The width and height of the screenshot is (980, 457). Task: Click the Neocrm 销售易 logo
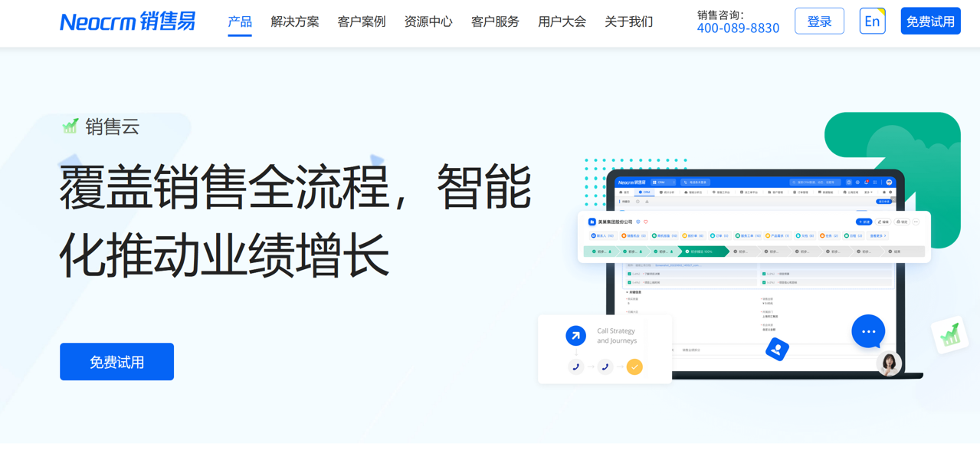point(127,21)
